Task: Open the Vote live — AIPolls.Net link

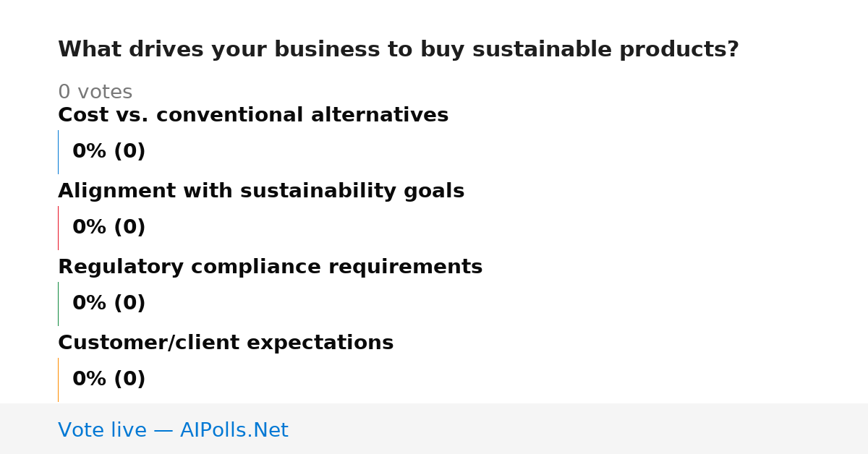Action: click(x=173, y=430)
